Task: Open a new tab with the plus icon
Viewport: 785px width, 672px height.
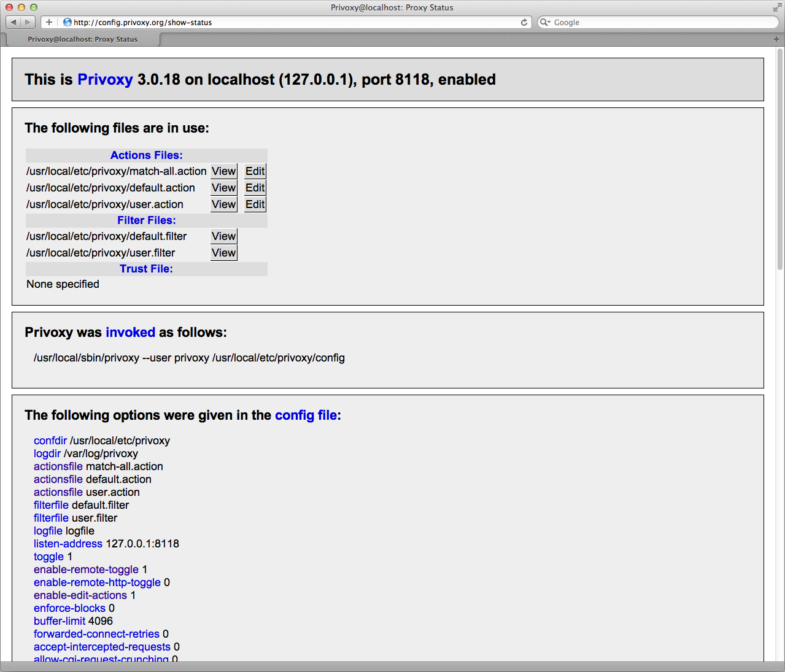Action: 776,39
